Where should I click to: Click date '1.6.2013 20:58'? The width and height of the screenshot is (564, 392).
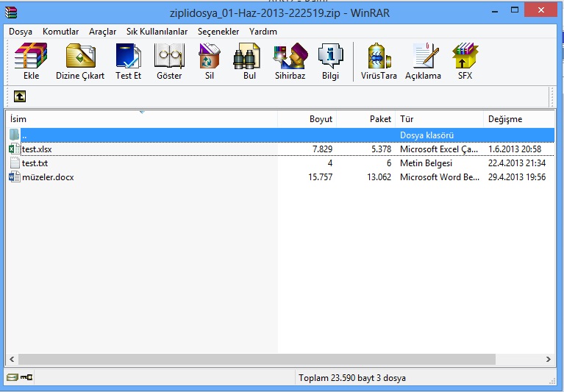pos(514,149)
